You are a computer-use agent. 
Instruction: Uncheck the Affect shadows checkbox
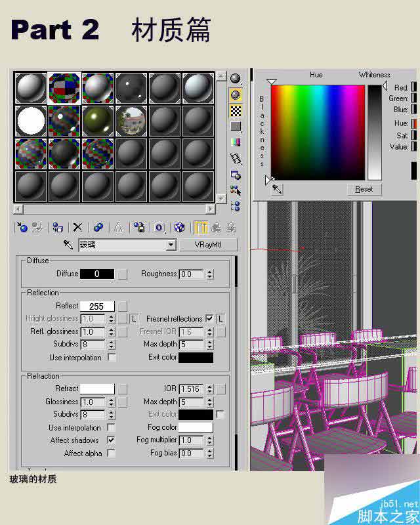[111, 440]
